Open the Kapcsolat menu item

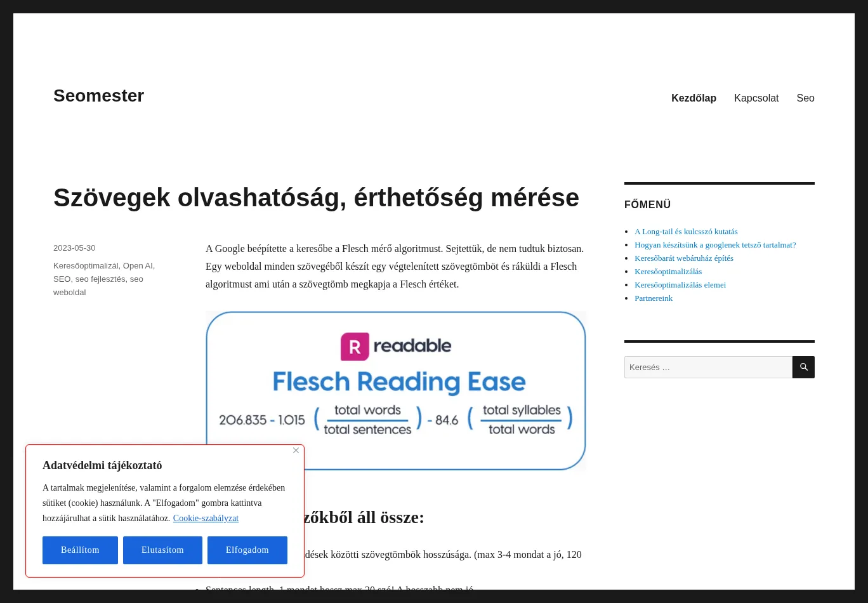(x=756, y=98)
